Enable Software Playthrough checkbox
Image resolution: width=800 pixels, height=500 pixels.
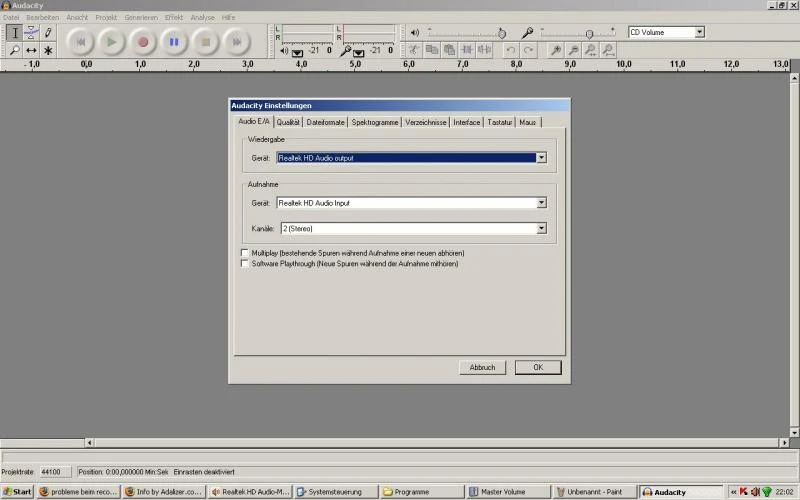(245, 263)
